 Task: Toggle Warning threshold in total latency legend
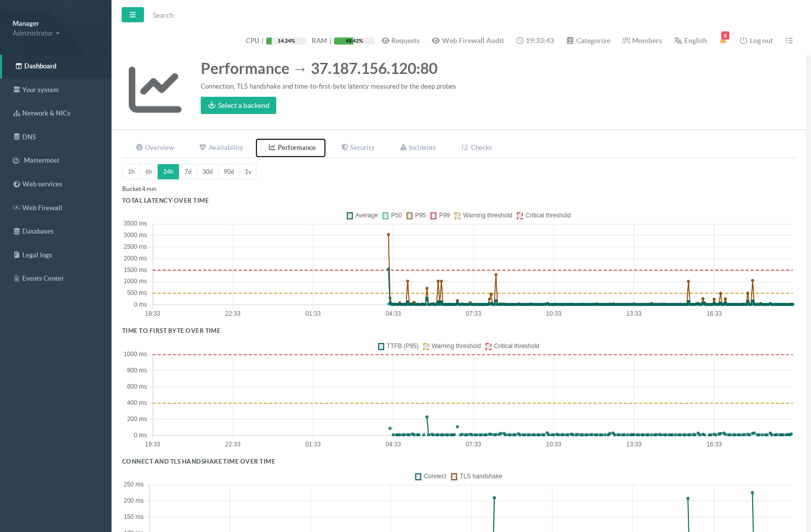coord(484,215)
